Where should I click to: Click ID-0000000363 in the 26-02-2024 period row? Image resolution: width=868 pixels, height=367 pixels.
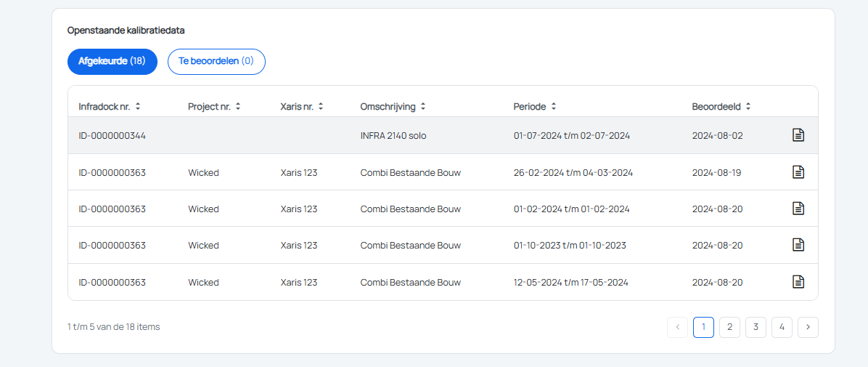pyautogui.click(x=112, y=172)
